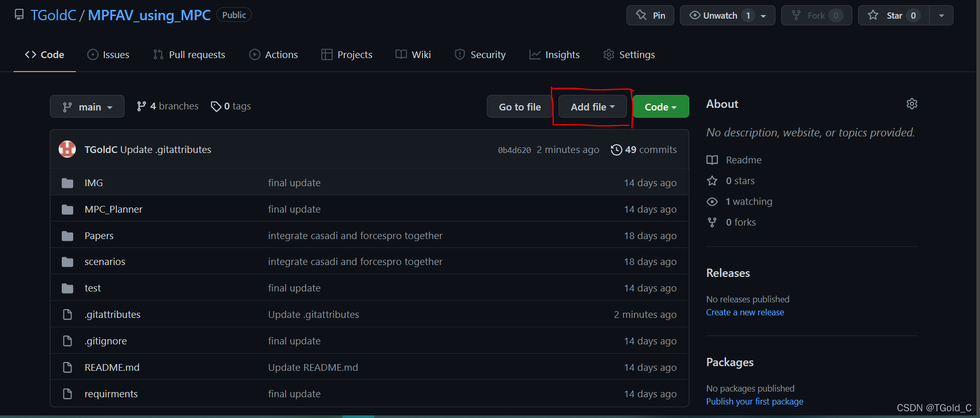The height and width of the screenshot is (418, 980).
Task: Expand the dropdown next to Star
Action: 942,16
